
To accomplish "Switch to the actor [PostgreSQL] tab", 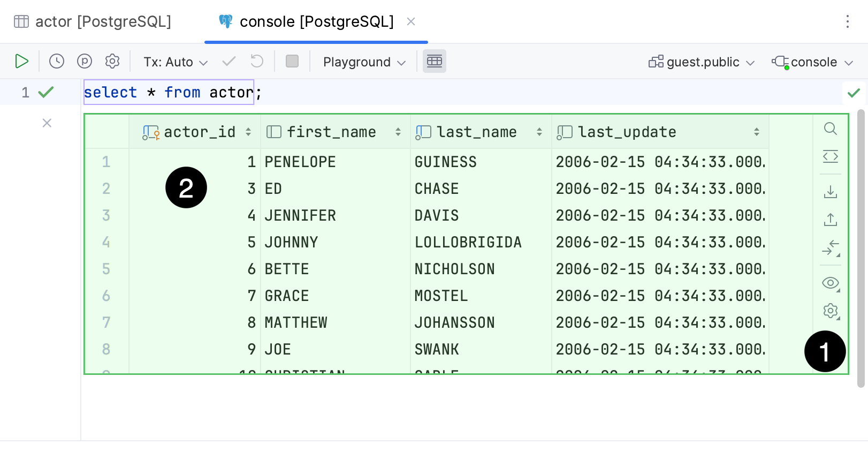I will [93, 21].
